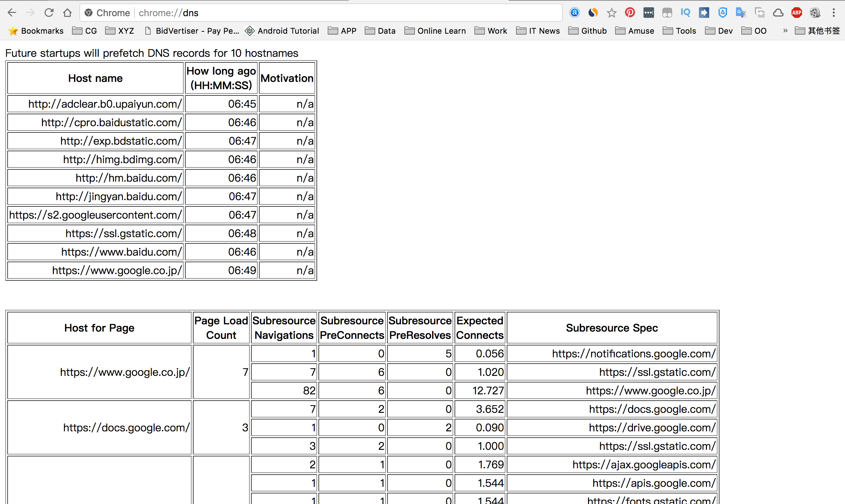The width and height of the screenshot is (845, 504).
Task: Open the Android Tutorial bookmark
Action: [x=282, y=31]
